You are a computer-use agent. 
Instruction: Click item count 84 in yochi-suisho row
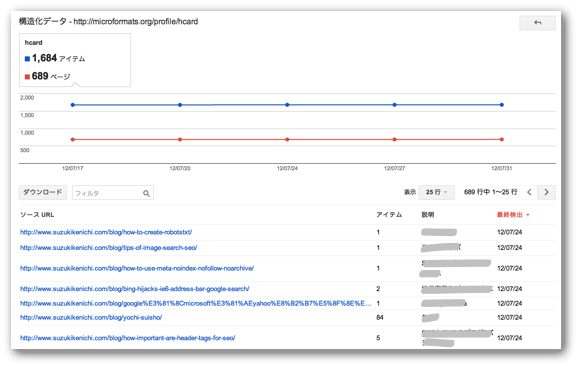click(380, 317)
